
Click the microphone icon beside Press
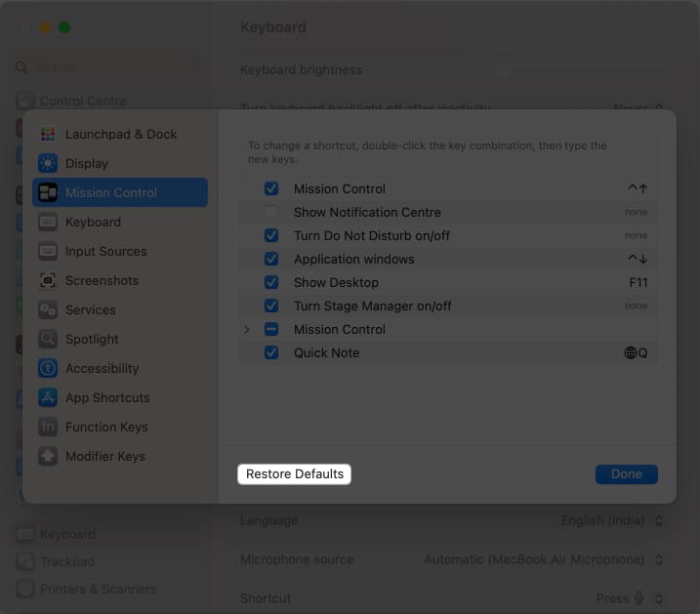click(x=638, y=598)
